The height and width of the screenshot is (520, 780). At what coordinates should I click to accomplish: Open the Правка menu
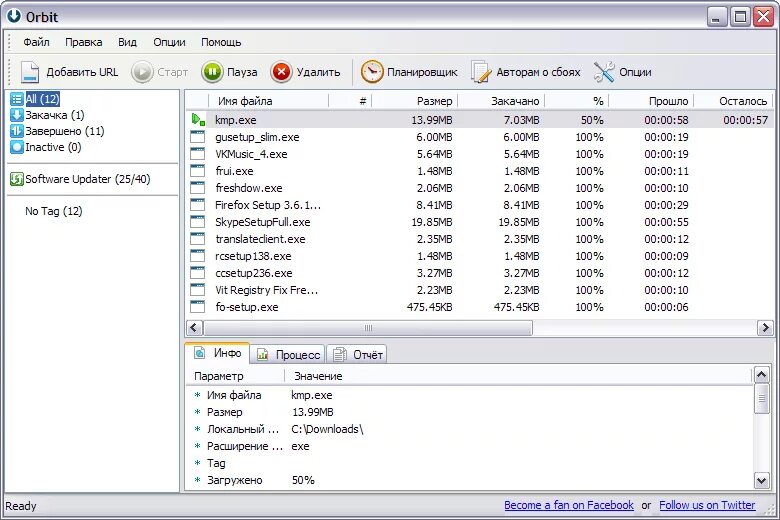click(84, 42)
